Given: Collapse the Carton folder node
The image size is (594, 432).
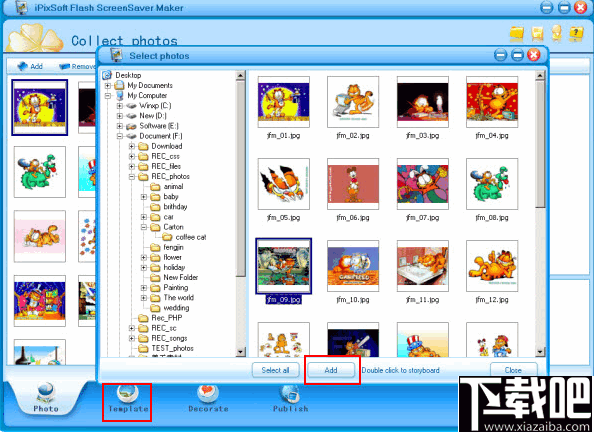Looking at the screenshot, I should pyautogui.click(x=144, y=227).
